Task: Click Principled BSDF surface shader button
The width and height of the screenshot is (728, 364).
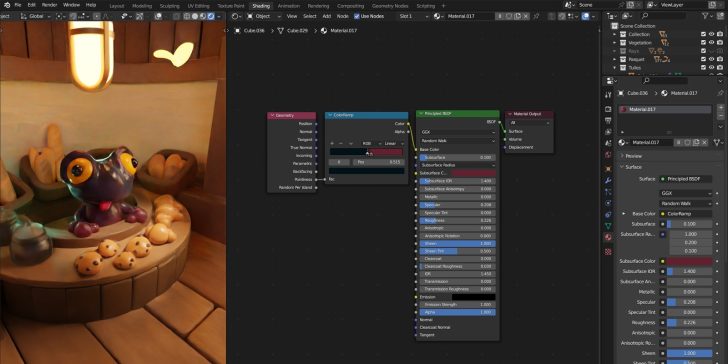Action: 686,179
